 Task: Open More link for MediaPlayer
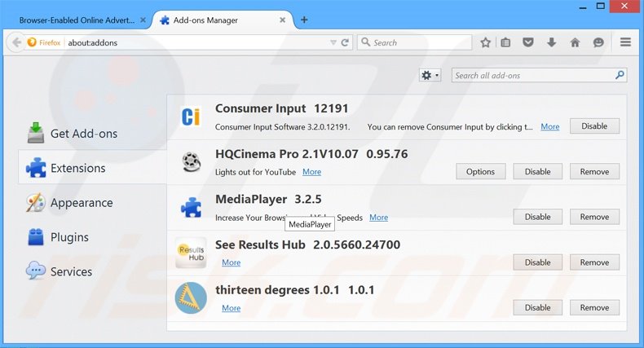coord(379,218)
